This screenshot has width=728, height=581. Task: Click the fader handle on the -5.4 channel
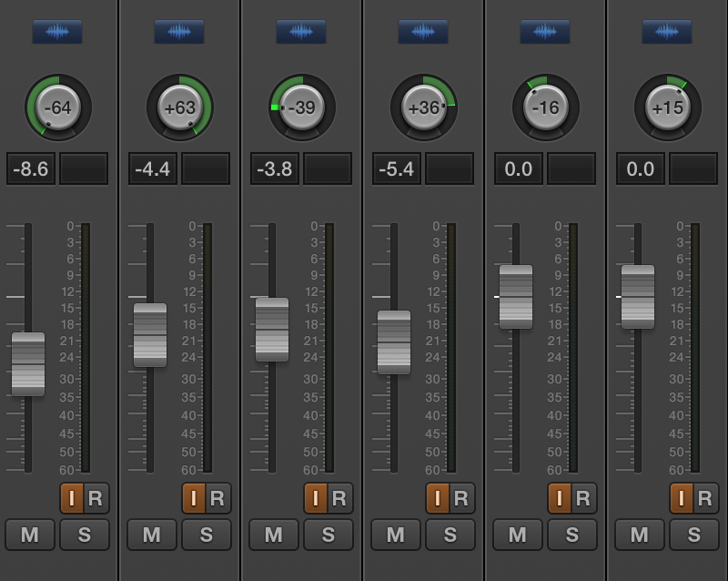394,342
